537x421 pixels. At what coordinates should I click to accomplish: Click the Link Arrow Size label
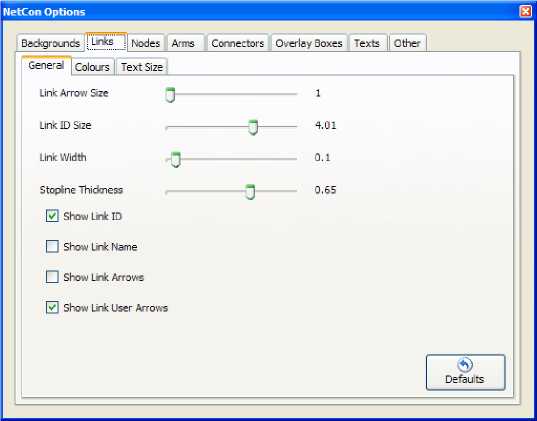(x=74, y=93)
